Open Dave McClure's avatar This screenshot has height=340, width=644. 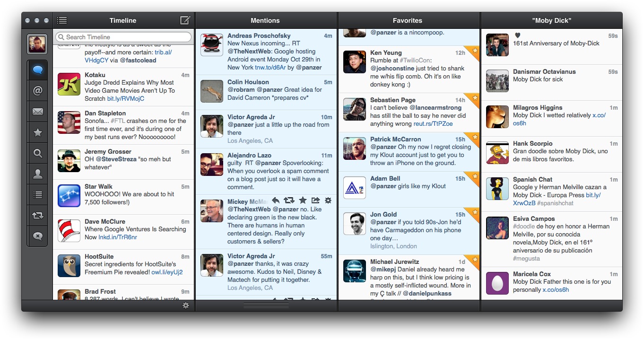pos(69,231)
